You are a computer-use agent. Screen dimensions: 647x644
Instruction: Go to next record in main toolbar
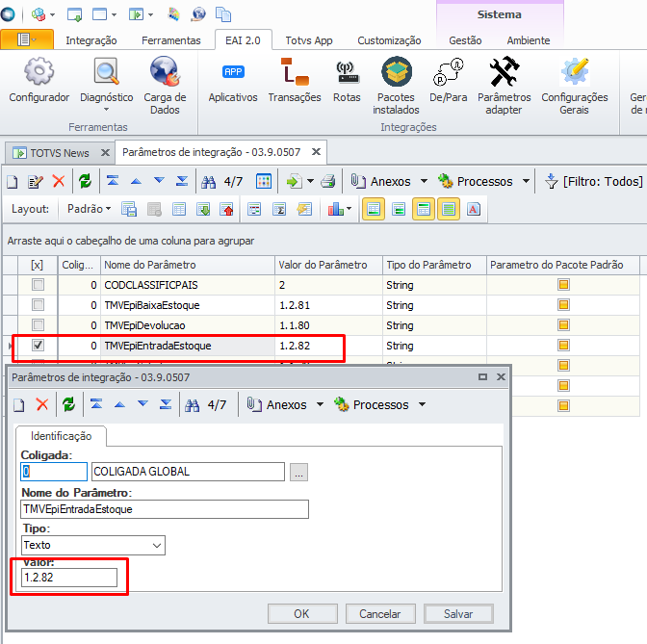(x=159, y=180)
